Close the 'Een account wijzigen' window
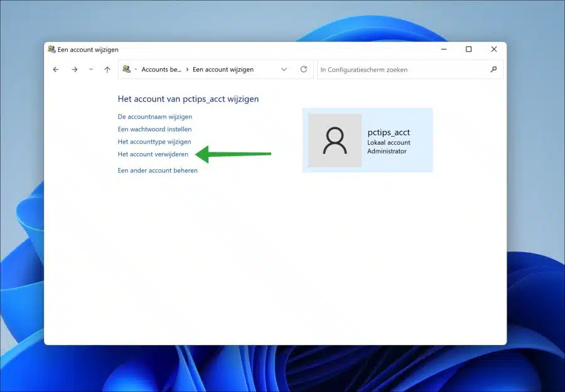This screenshot has width=565, height=392. (494, 50)
